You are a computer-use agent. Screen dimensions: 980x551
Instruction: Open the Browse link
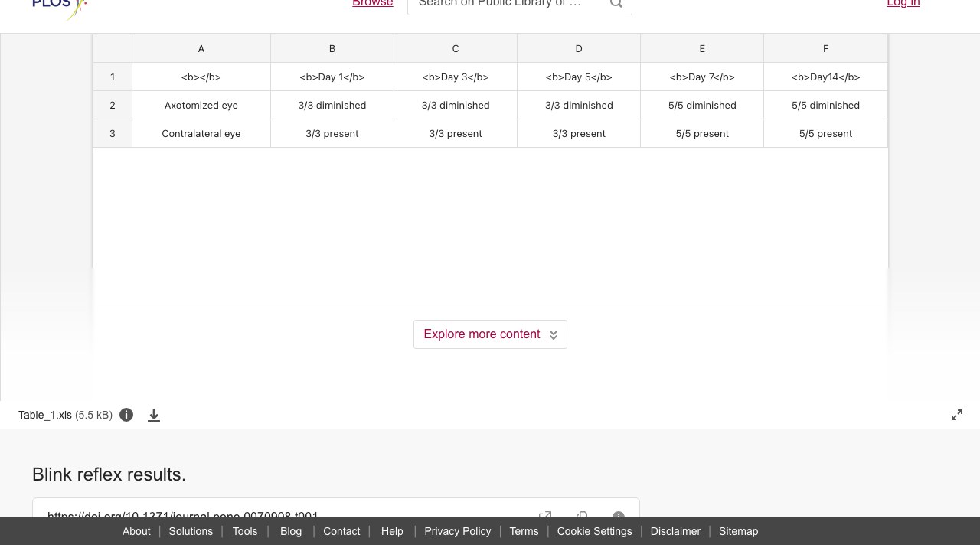tap(373, 3)
